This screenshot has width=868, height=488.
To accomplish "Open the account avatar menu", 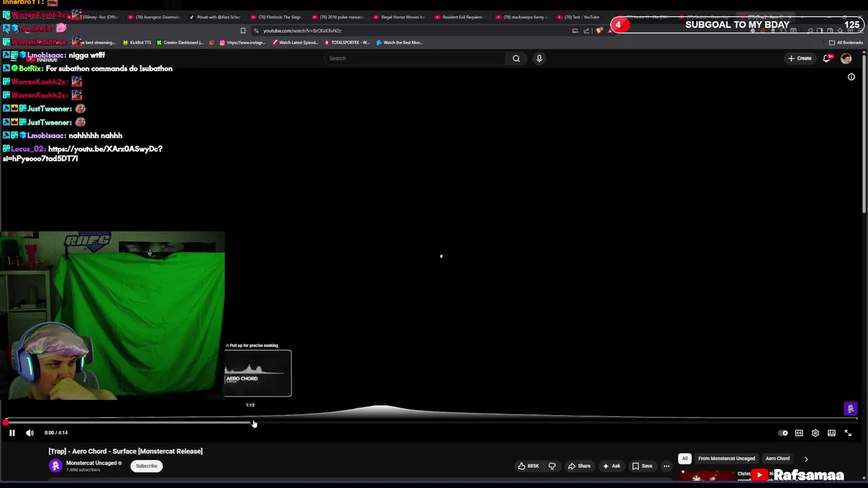I will pyautogui.click(x=846, y=58).
